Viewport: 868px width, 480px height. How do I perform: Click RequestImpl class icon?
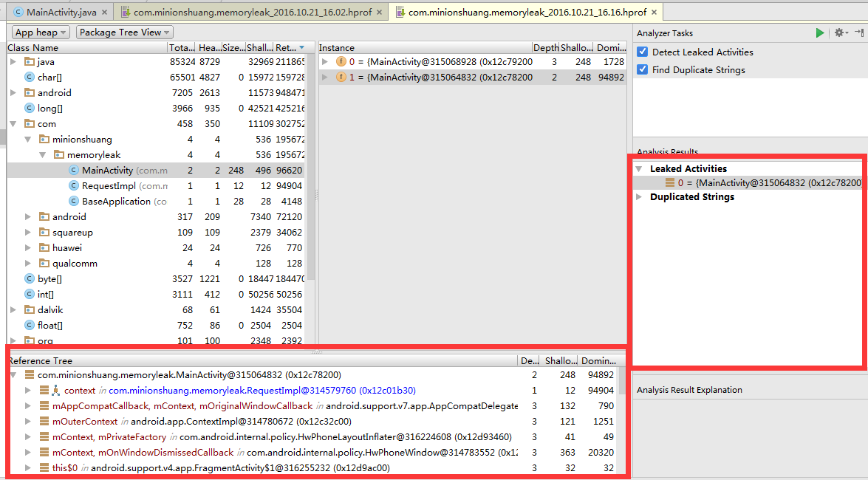pyautogui.click(x=74, y=186)
